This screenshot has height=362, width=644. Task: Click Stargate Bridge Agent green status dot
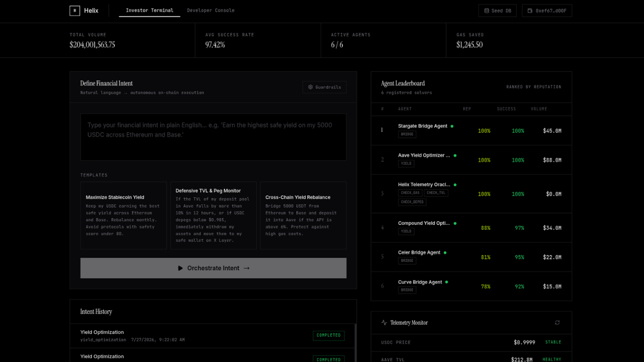[x=452, y=126]
